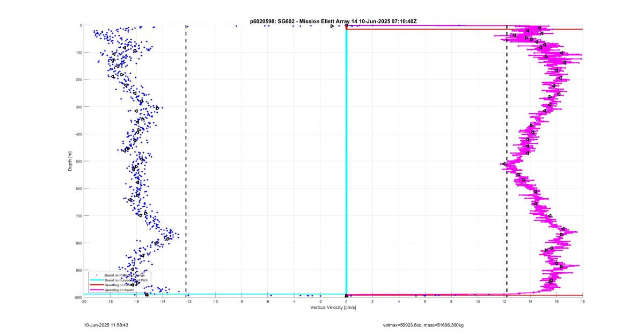Image resolution: width=644 pixels, height=334 pixels.
Task: Click x-axis tick label '8'
Action: [x=451, y=302]
